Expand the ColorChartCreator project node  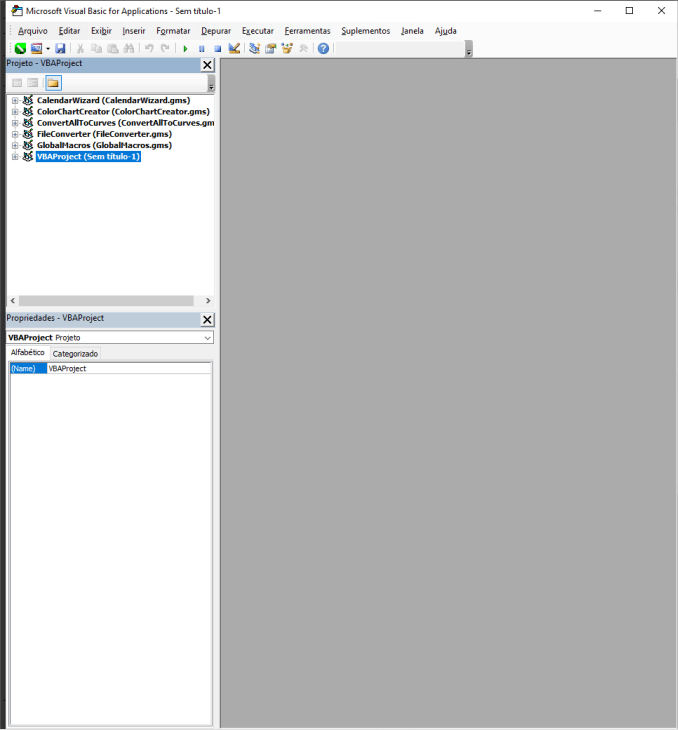[15, 112]
